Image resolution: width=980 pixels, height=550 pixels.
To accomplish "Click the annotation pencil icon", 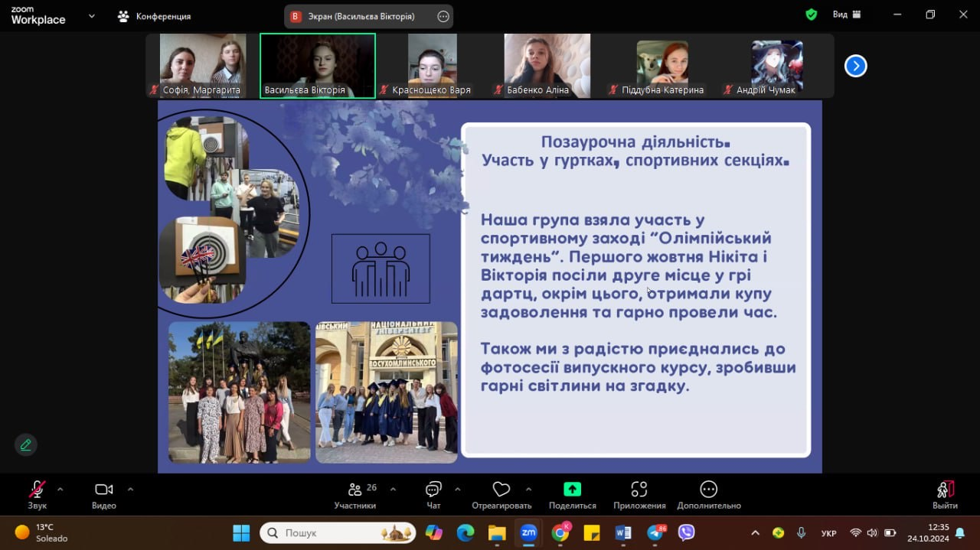I will [x=26, y=444].
